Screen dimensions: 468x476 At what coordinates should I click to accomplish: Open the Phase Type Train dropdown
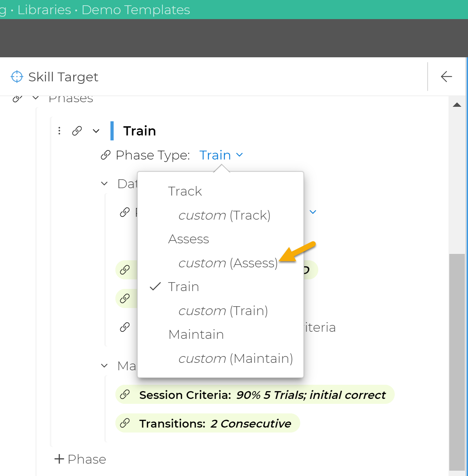[x=221, y=155]
